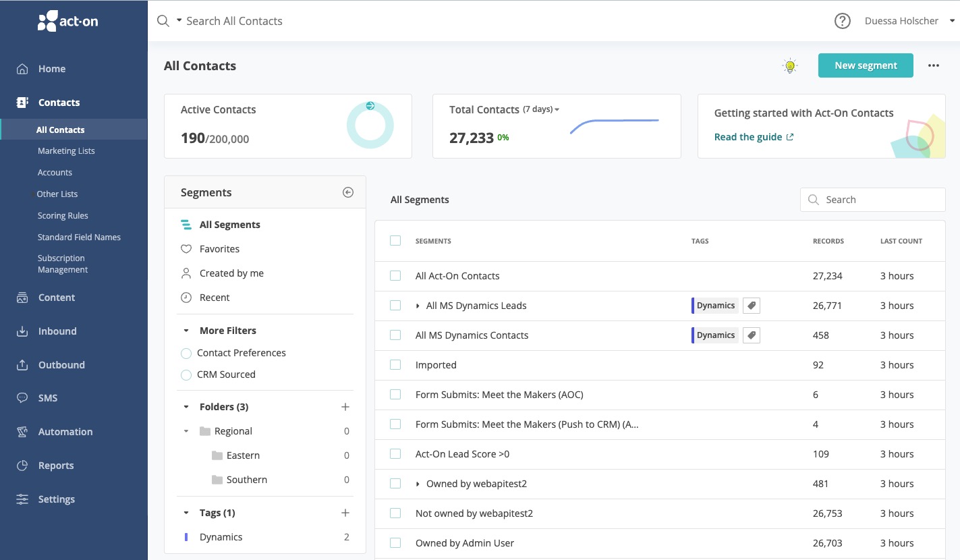Collapse the Folders (3) section
The image size is (960, 560).
click(x=186, y=407)
